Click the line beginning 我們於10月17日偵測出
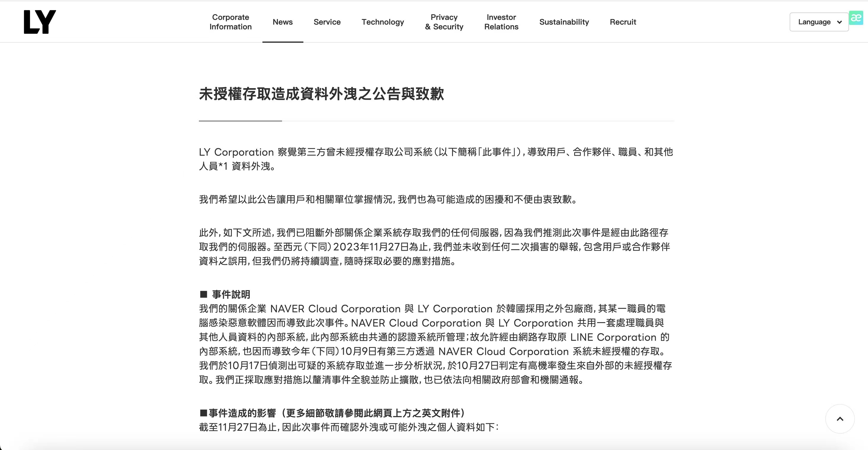The height and width of the screenshot is (450, 868). tap(435, 365)
